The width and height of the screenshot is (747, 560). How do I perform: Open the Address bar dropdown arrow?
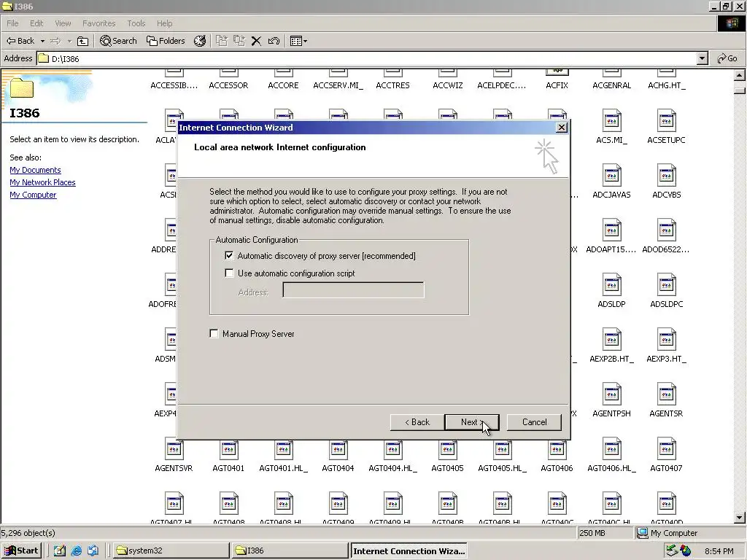click(702, 58)
